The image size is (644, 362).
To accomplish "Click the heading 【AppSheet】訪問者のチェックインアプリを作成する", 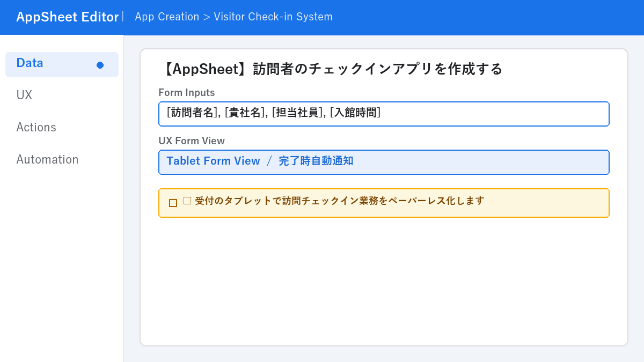I will pos(331,69).
